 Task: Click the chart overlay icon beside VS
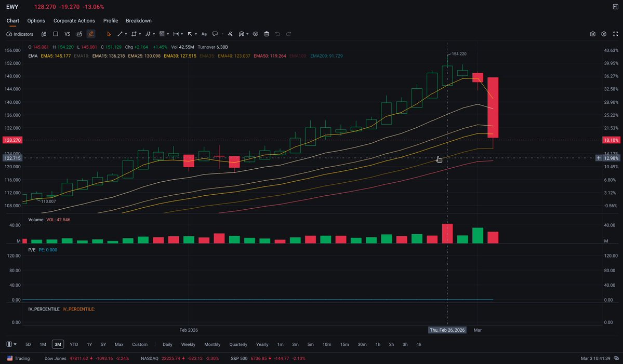pos(79,34)
